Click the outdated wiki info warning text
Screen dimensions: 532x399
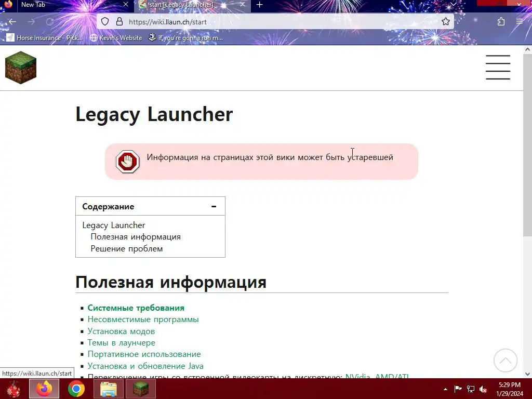270,157
